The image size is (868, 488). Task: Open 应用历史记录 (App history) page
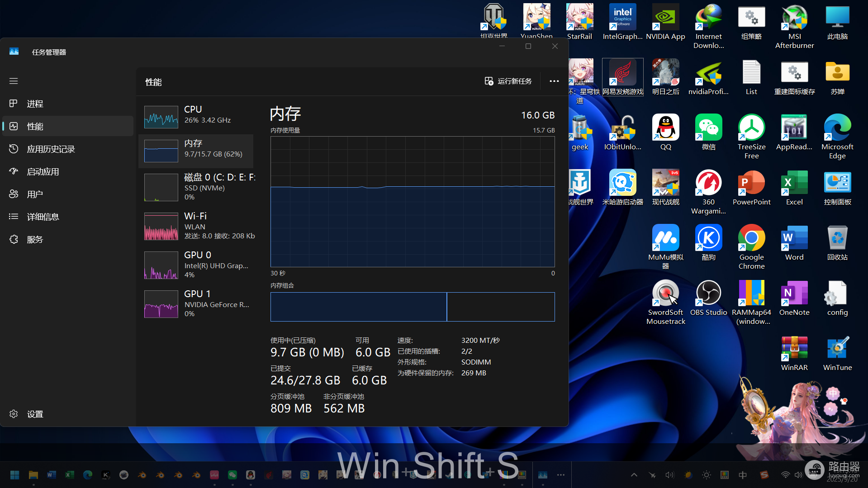[68, 149]
